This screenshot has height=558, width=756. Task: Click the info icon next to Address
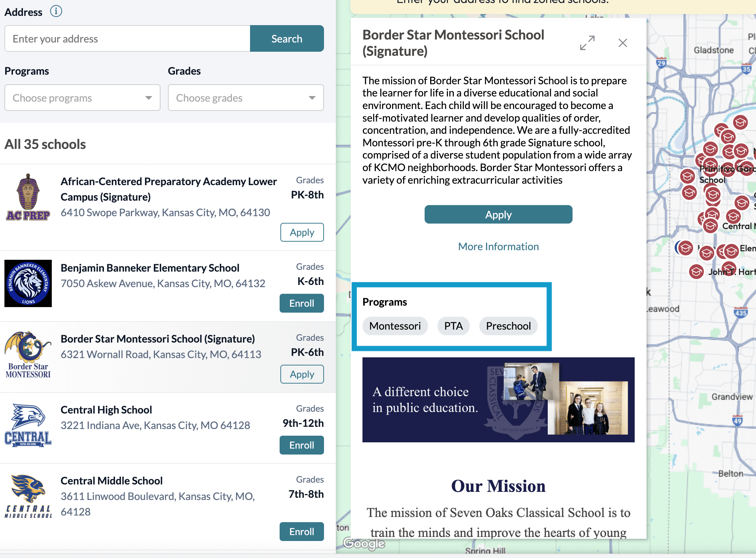pyautogui.click(x=56, y=11)
